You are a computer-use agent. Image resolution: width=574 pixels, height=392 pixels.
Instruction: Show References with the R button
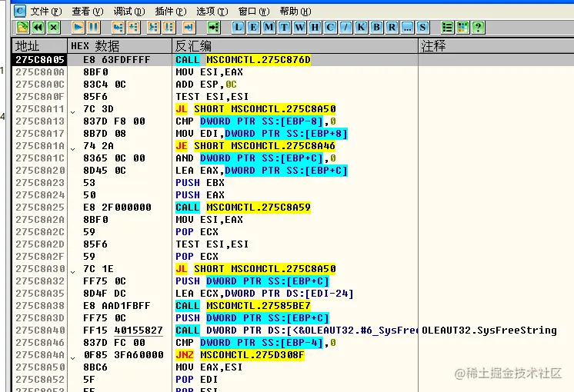(392, 28)
